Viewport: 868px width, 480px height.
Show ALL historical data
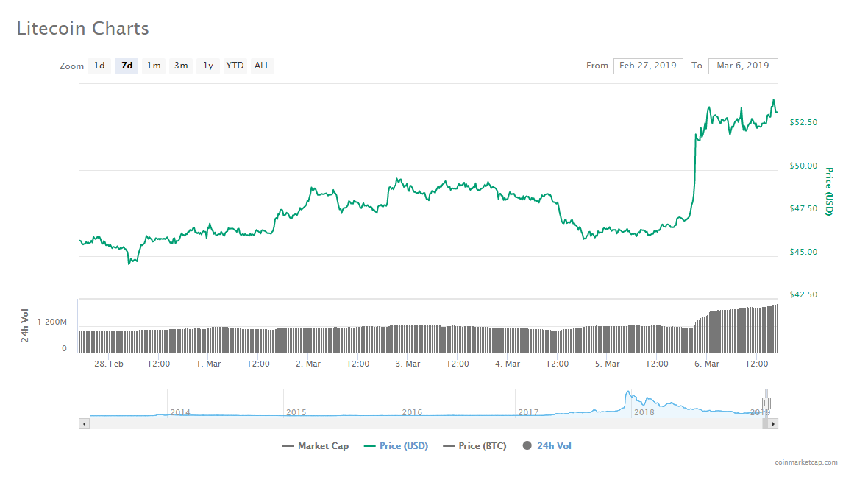point(262,66)
